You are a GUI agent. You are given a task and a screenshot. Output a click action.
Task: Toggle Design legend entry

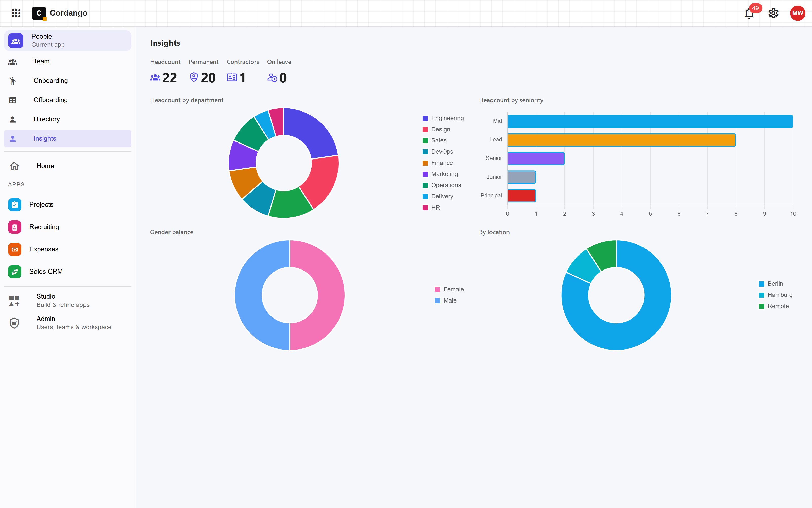tap(436, 129)
